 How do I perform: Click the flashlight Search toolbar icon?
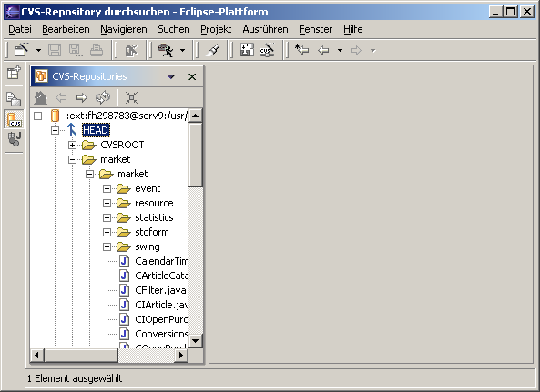point(213,50)
